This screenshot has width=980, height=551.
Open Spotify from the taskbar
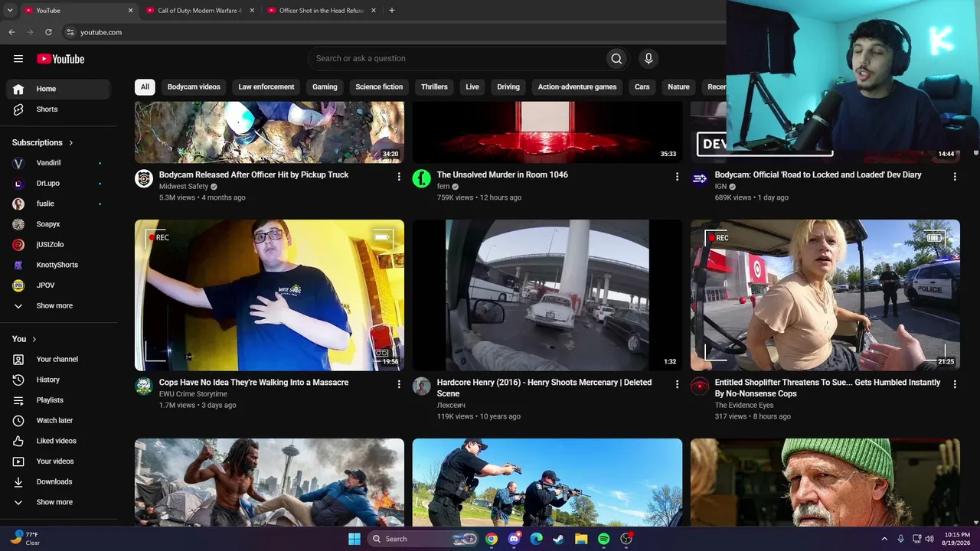pyautogui.click(x=603, y=539)
